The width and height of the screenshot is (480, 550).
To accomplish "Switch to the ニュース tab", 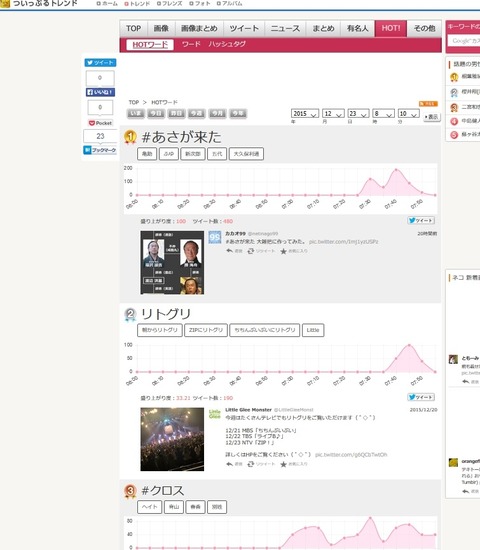I will click(285, 28).
